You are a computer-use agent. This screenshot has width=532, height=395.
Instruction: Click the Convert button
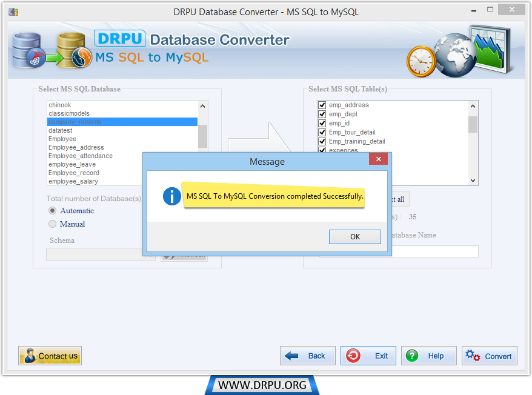[x=489, y=356]
